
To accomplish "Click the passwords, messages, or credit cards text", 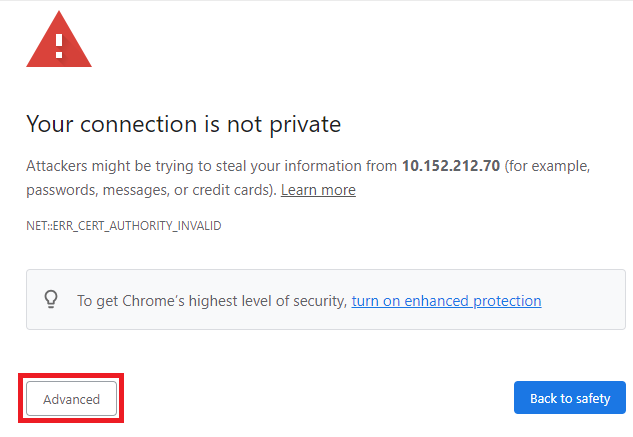I will [151, 190].
